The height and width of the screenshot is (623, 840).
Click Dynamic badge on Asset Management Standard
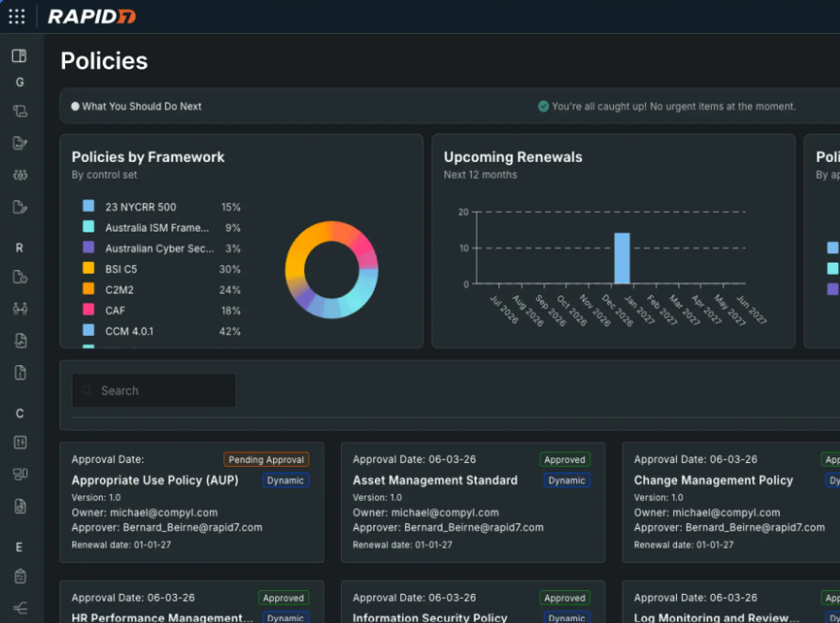567,481
